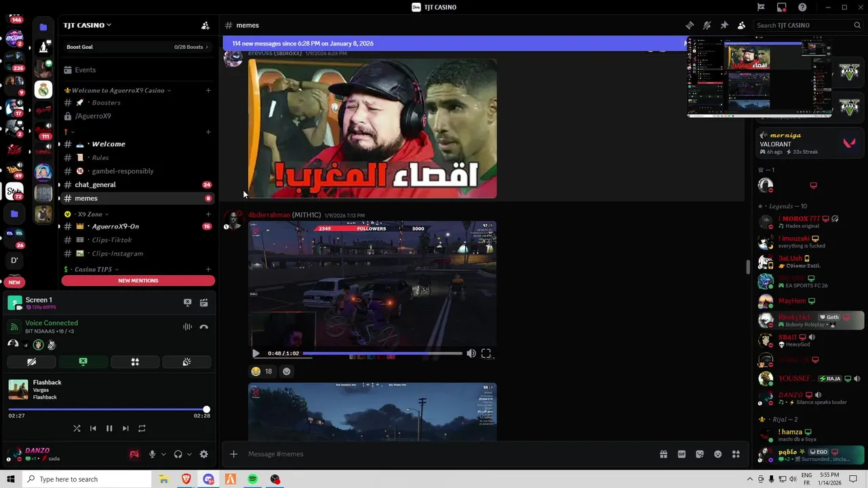868x488 pixels.
Task: Open the emoji picker
Action: tap(717, 454)
